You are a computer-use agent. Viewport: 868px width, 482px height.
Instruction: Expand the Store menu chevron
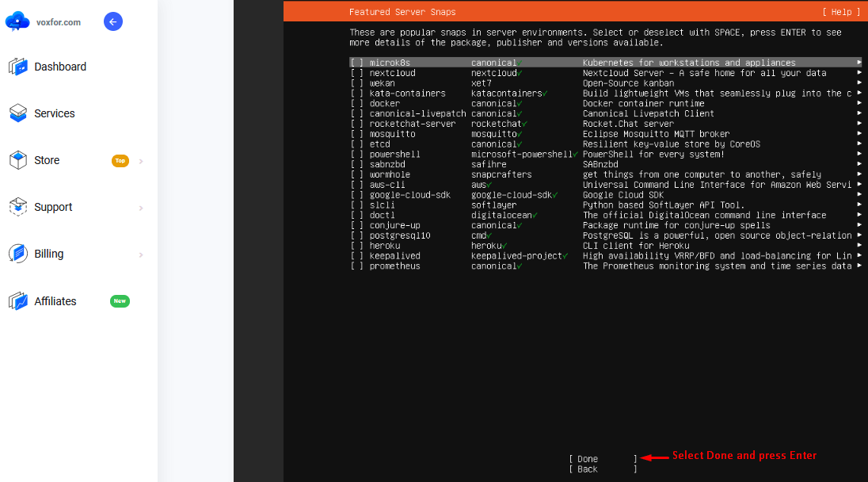(x=141, y=161)
